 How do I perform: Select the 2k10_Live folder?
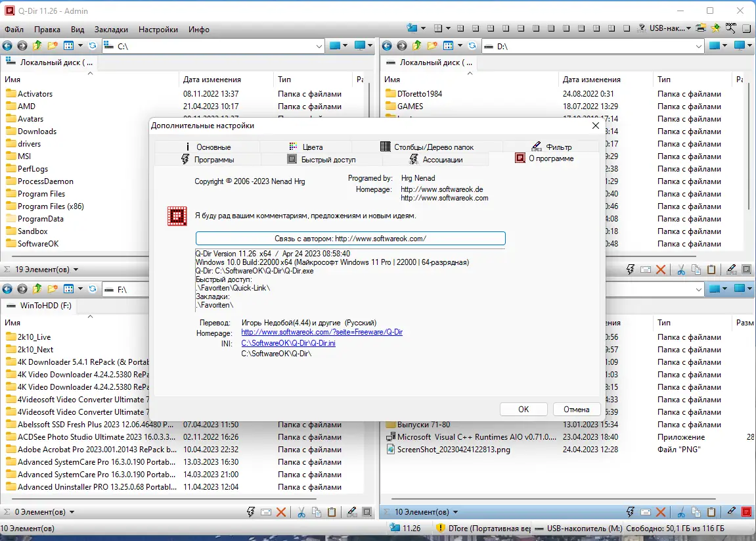pos(33,337)
